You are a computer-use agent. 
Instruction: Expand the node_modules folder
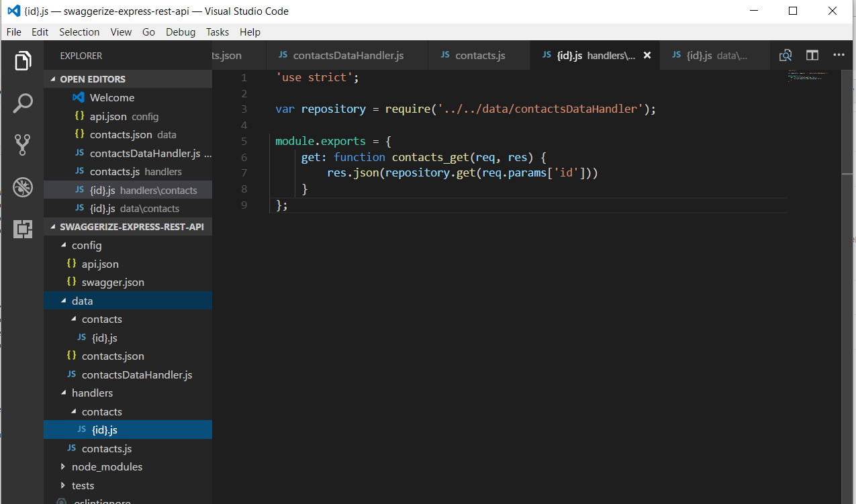pyautogui.click(x=64, y=466)
